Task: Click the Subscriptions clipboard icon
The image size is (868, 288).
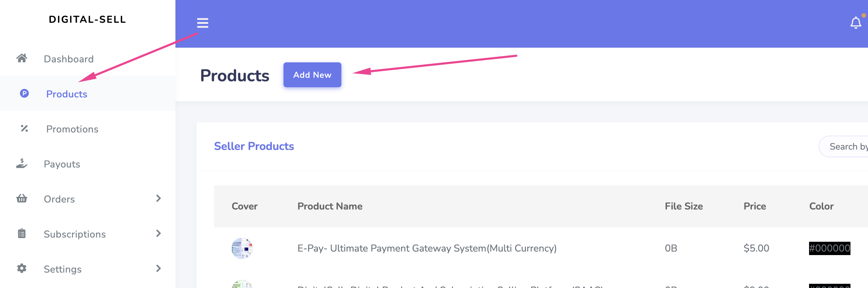Action: (x=22, y=234)
